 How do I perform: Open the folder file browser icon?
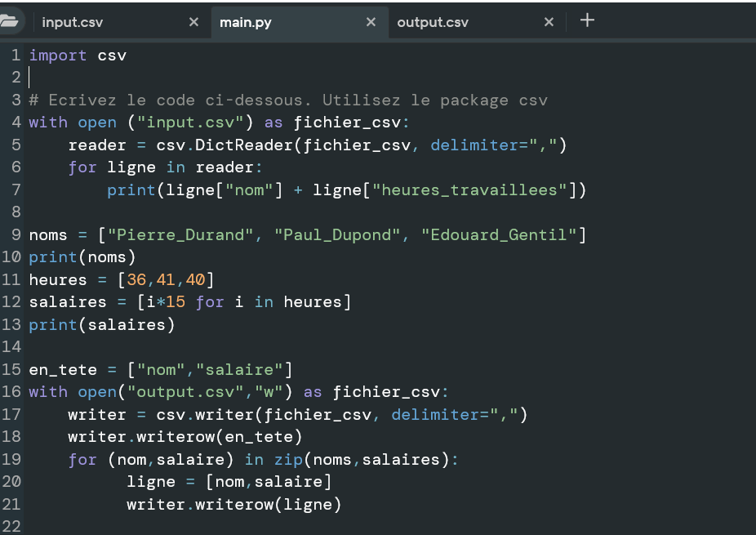pos(10,22)
